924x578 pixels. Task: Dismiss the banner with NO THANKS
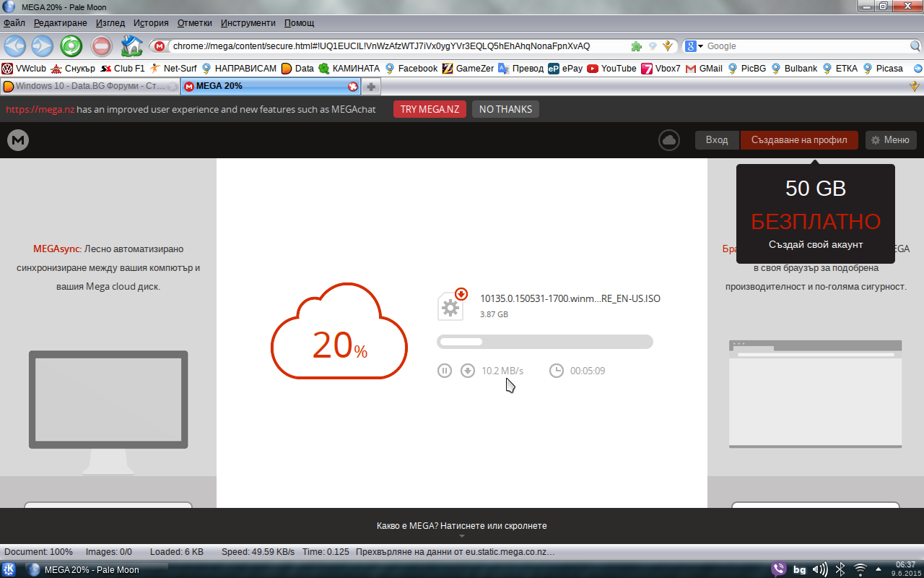click(505, 109)
